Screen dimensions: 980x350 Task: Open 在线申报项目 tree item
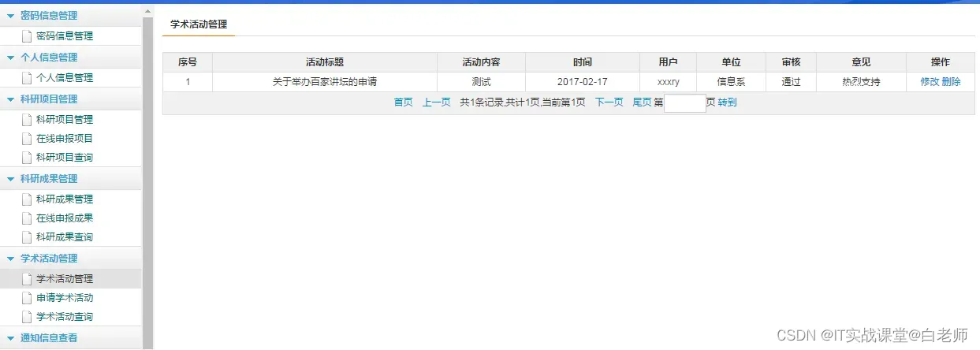[65, 139]
